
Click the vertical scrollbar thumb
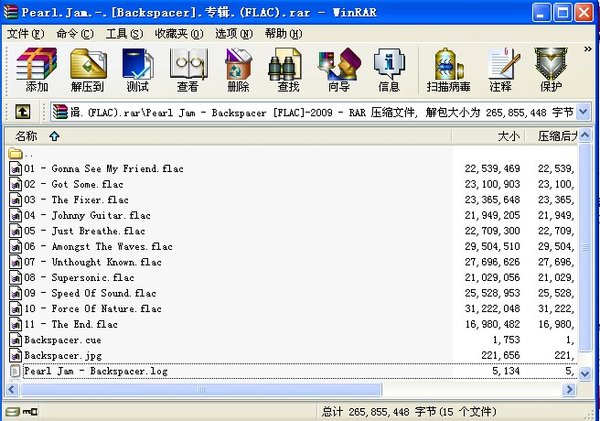[x=585, y=247]
